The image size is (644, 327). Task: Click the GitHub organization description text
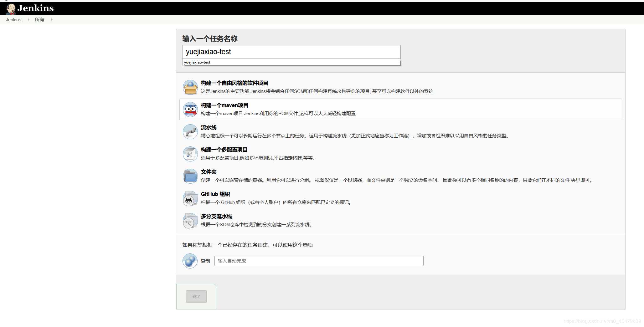point(277,202)
